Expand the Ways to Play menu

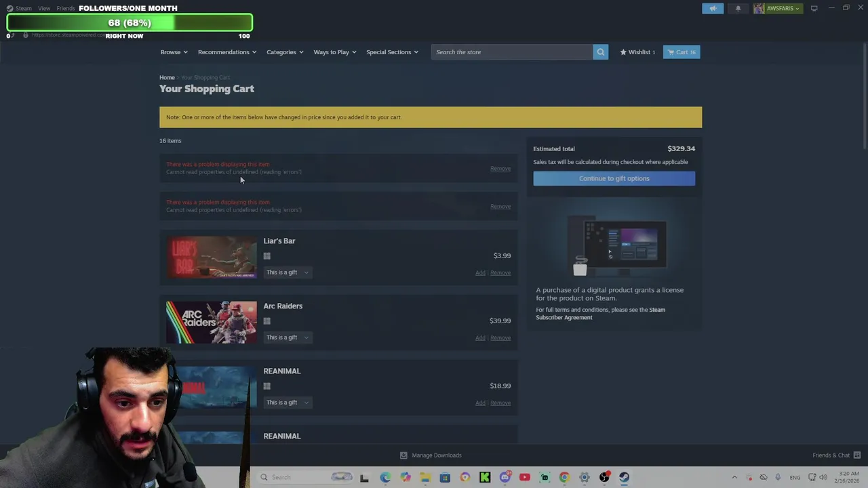tap(335, 52)
